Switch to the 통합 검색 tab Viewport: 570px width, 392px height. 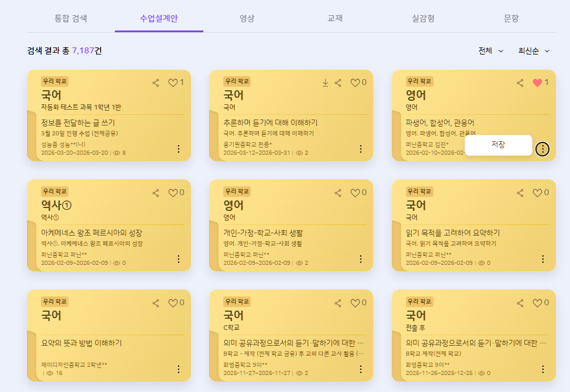(70, 18)
